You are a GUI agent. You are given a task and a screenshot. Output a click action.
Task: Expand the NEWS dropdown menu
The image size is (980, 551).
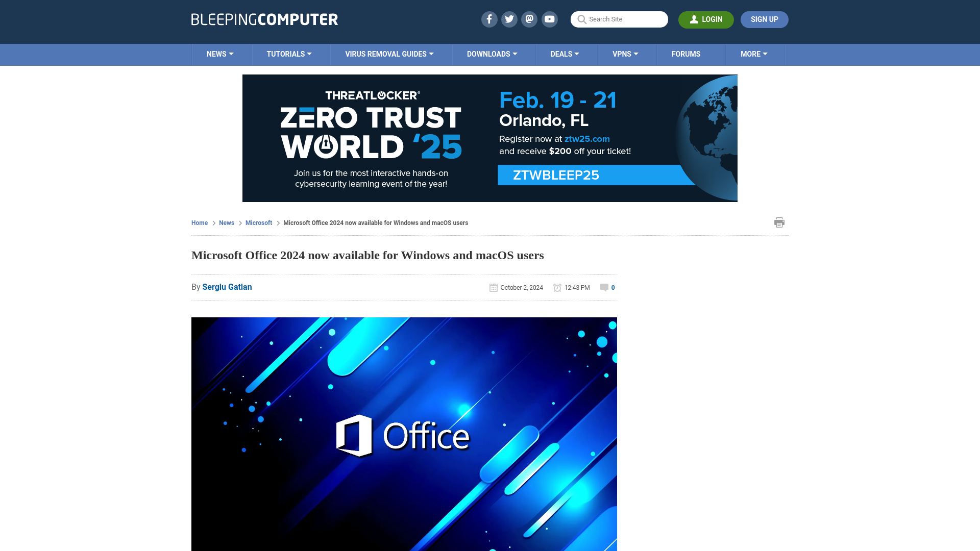coord(220,54)
